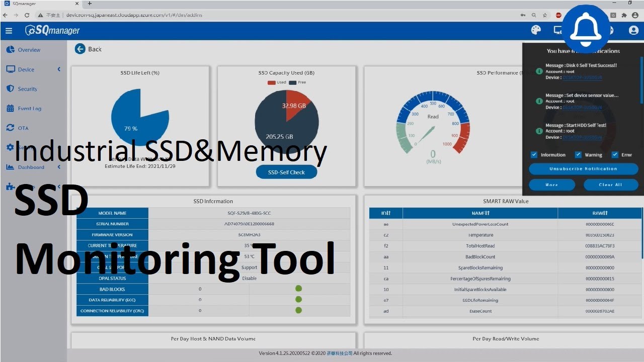Click info icon beside Start HDD Self Test message
The height and width of the screenshot is (362, 644).
539,131
